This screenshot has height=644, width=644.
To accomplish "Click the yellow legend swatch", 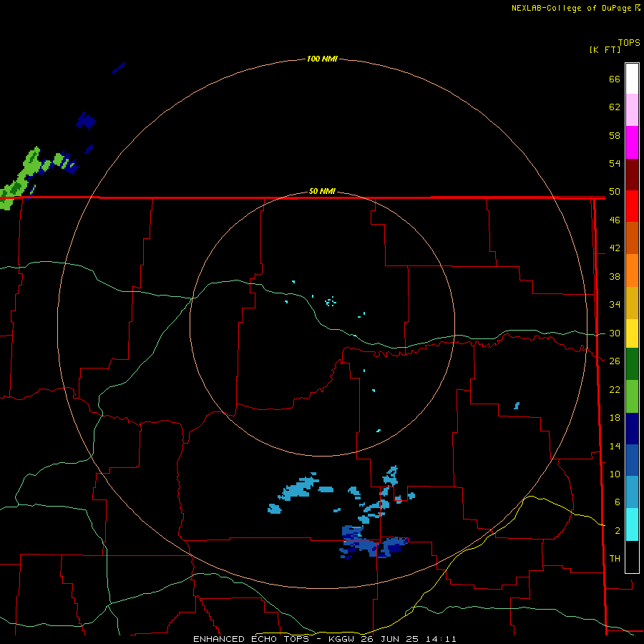I will 632,333.
